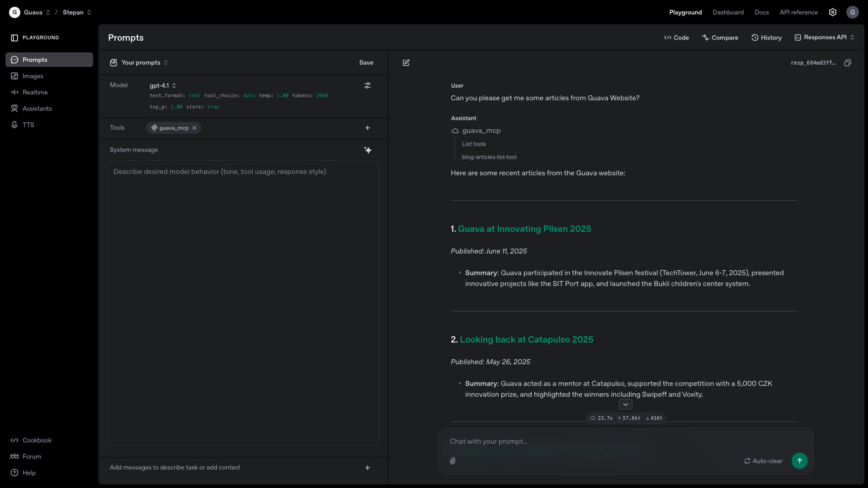Collapse the Playground sidebar panel icon
The width and height of the screenshot is (868, 488).
coord(14,38)
